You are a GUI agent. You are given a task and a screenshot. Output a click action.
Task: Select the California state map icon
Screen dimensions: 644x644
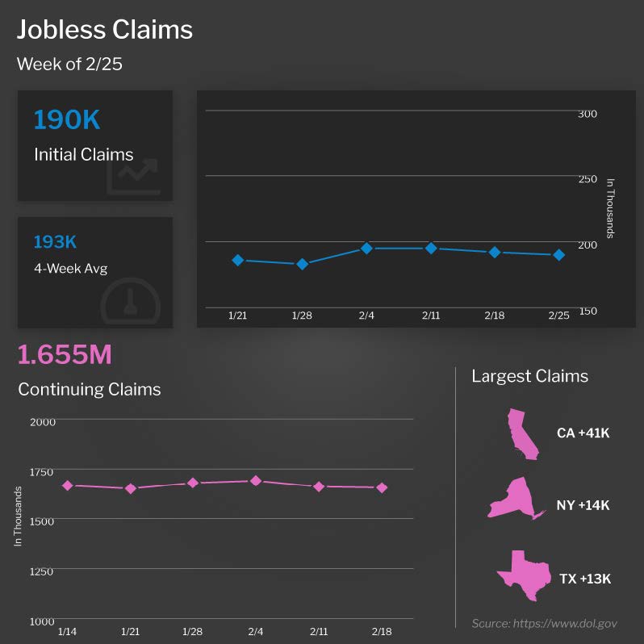[x=522, y=433]
